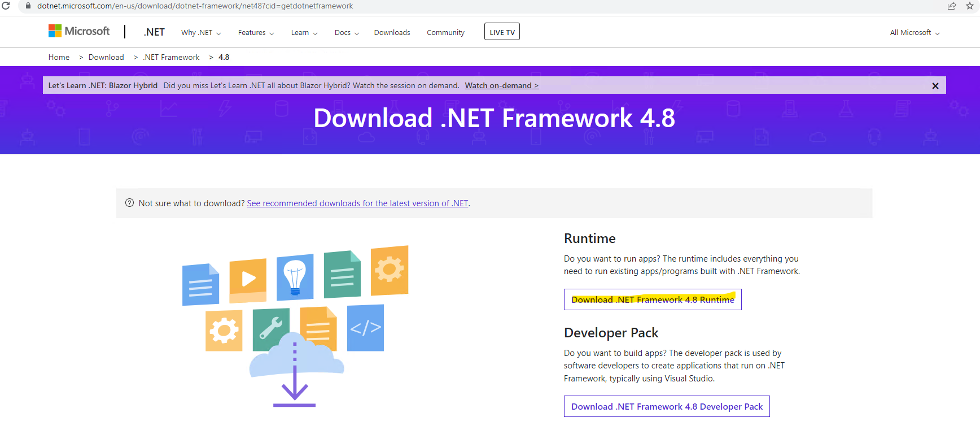Dismiss the Blazor Hybrid banner with X
The image size is (980, 443).
935,86
